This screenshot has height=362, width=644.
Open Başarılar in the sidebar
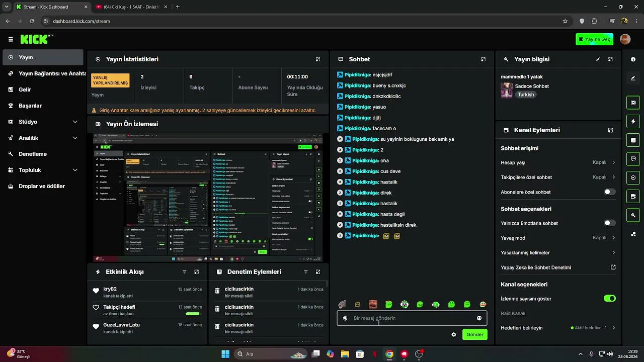point(42,106)
